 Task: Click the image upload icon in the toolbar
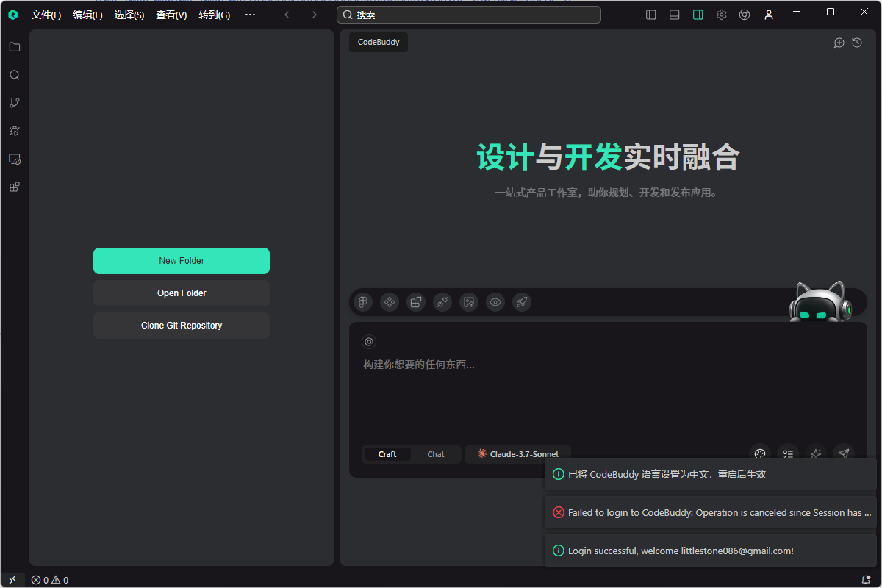468,301
